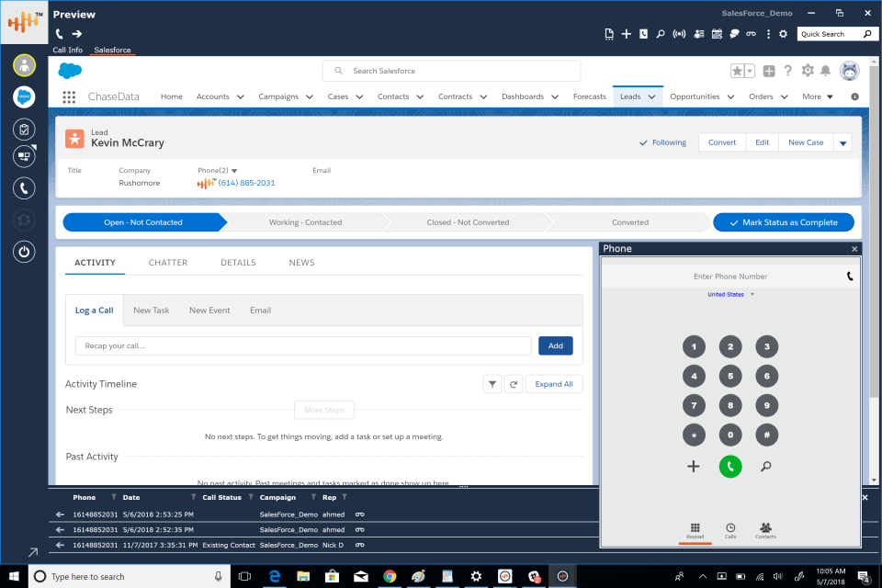Click the Convert button
The image size is (882, 588).
[x=722, y=142]
